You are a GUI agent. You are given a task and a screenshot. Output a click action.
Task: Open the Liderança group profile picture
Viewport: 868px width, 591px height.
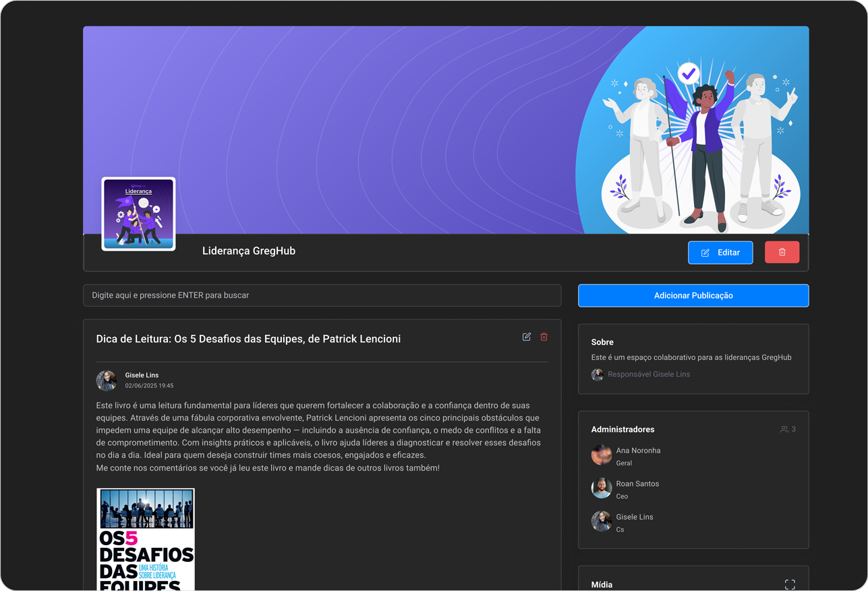tap(138, 214)
